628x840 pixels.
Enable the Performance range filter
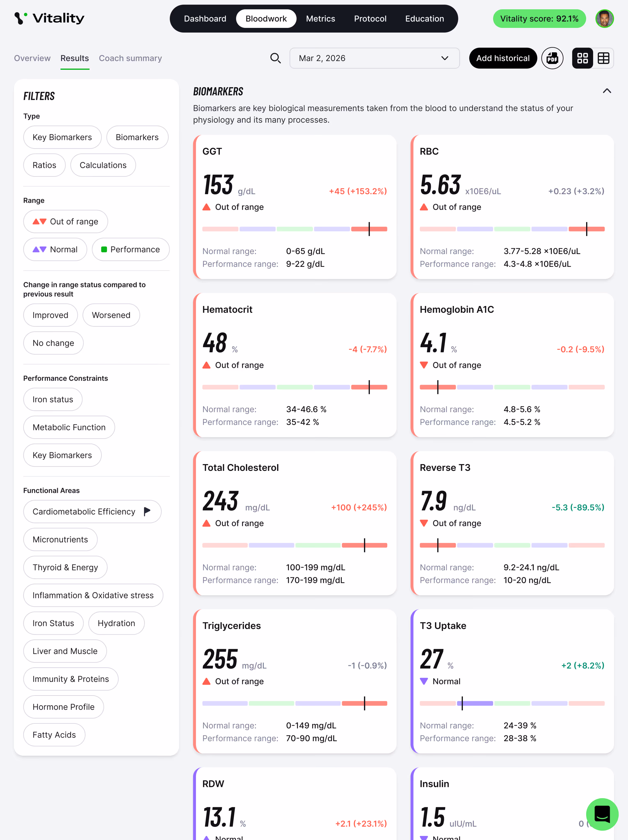point(130,250)
